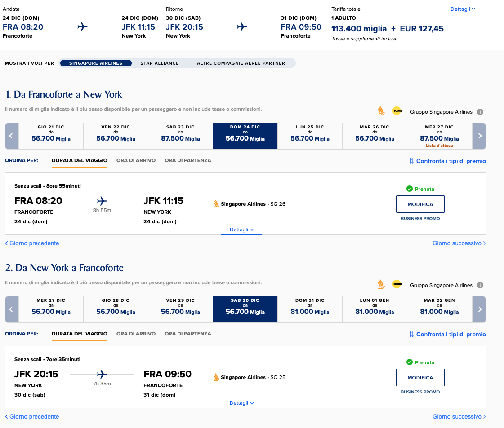Expand Dettagli for flight SQ 26
The height and width of the screenshot is (428, 504).
(x=241, y=229)
